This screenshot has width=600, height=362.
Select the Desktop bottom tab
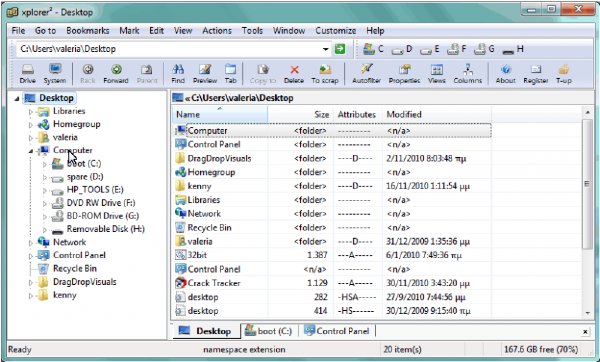pos(206,331)
